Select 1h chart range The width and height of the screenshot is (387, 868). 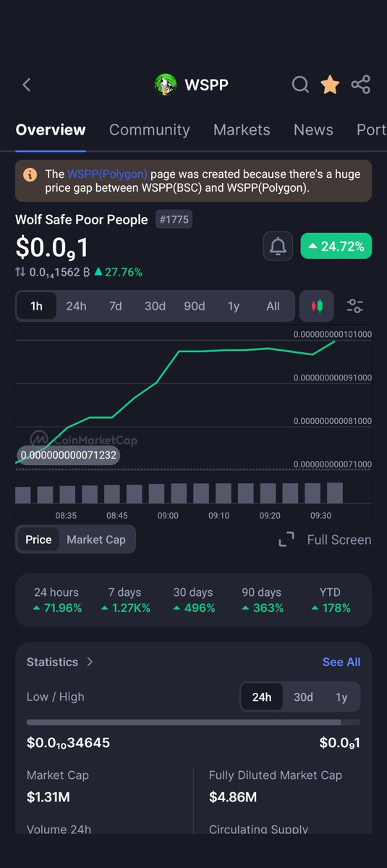point(36,306)
